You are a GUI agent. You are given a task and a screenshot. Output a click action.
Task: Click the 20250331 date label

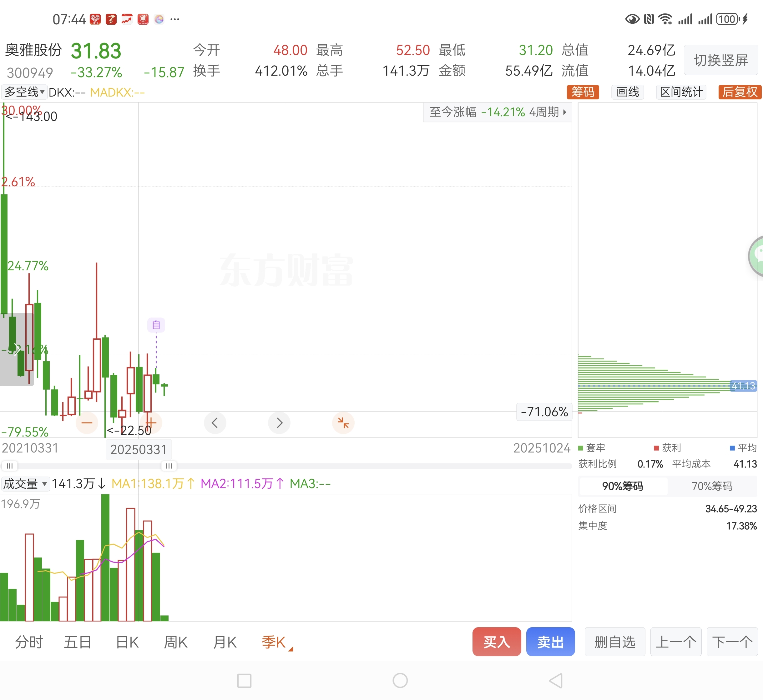tap(138, 450)
